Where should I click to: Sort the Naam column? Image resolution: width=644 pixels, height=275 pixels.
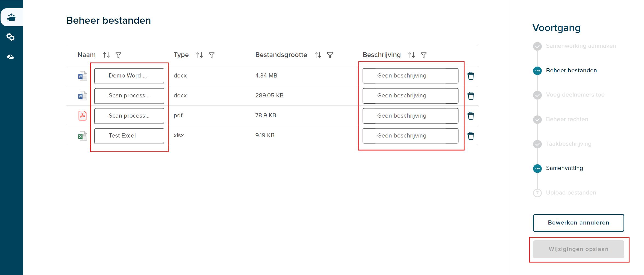click(x=107, y=55)
